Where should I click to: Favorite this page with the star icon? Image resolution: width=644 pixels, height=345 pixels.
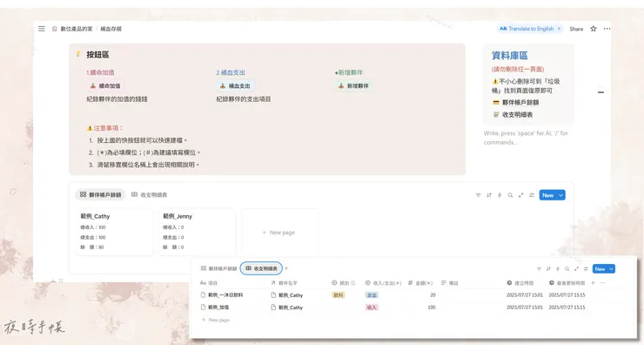point(593,29)
